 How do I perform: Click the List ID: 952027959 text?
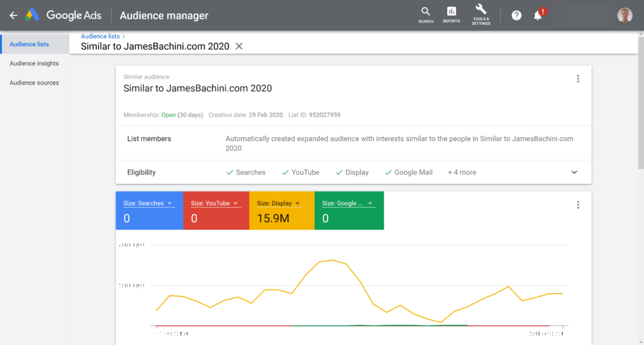pyautogui.click(x=314, y=115)
